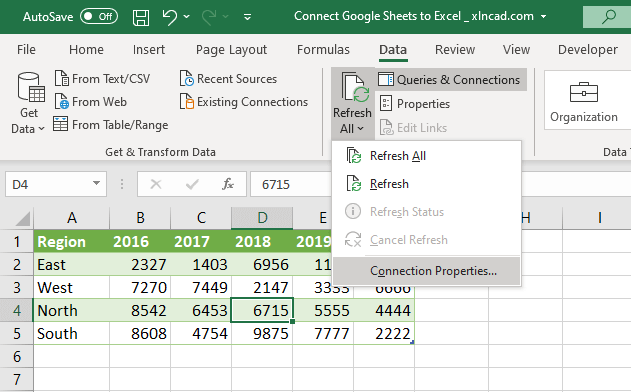Select Cancel Refresh menu entry
This screenshot has height=392, width=631.
(x=426, y=240)
